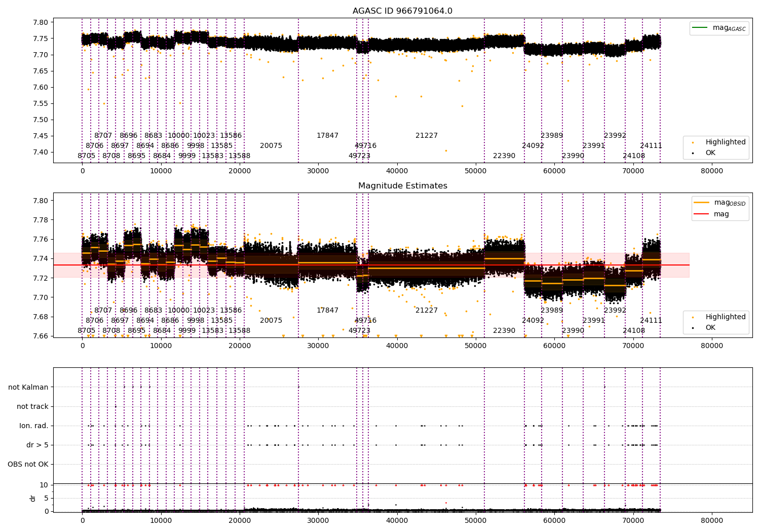Click the 'Ion. rad.' row label

[34, 426]
